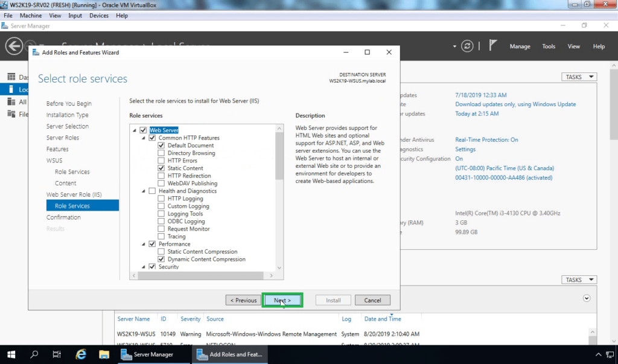This screenshot has height=364, width=618.
Task: Open Server Manager Help menu
Action: [599, 46]
